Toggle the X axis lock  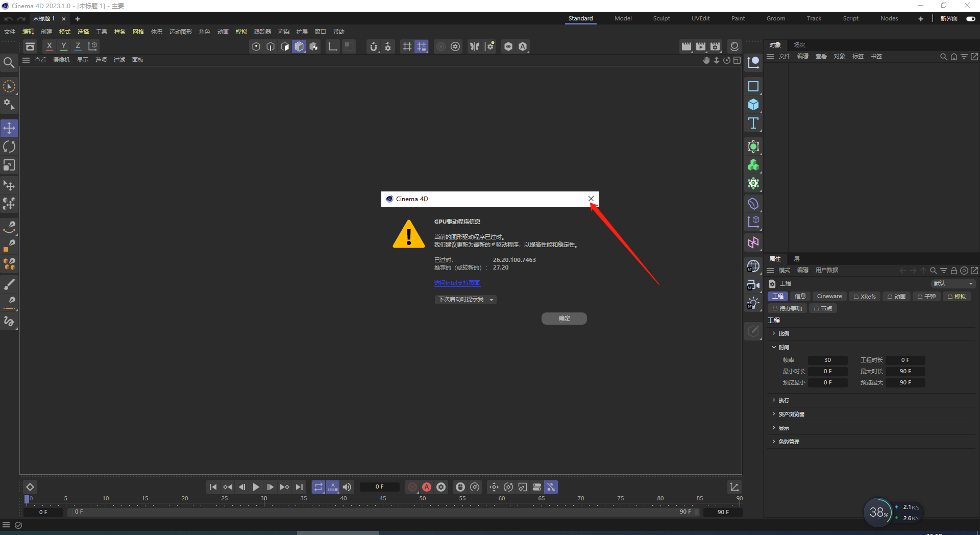point(49,46)
